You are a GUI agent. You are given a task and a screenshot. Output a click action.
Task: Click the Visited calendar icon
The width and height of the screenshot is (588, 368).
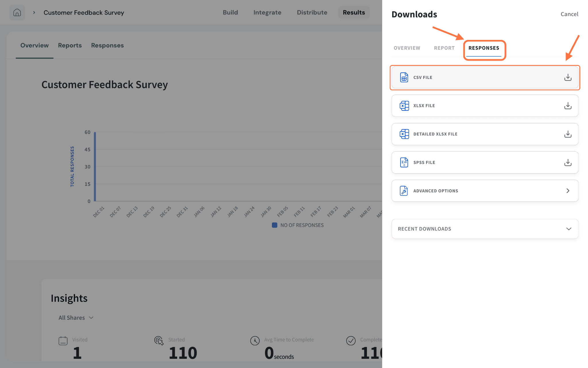click(63, 341)
